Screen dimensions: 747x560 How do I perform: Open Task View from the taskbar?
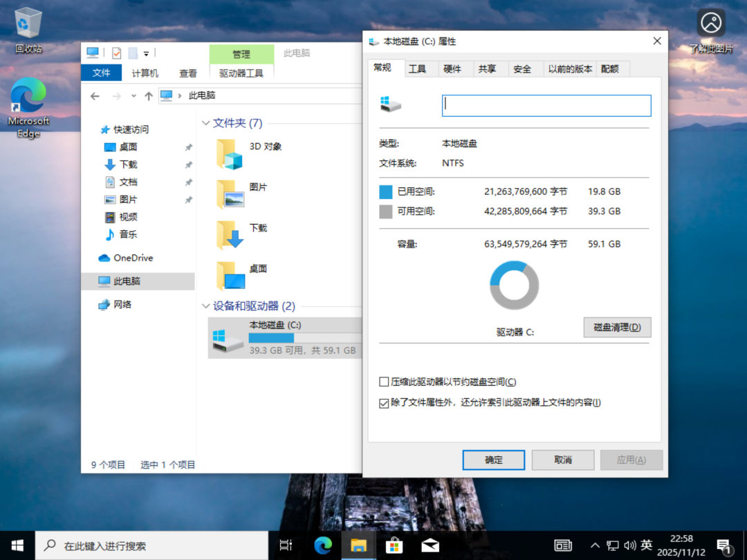(286, 545)
